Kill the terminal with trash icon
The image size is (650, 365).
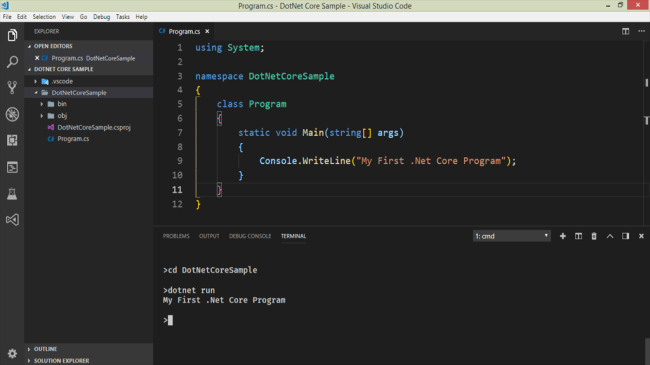coord(594,236)
